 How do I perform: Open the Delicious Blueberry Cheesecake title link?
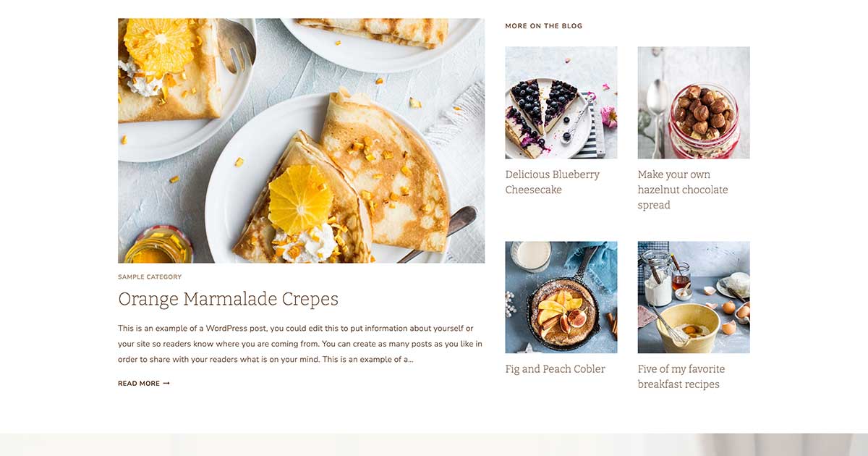552,182
